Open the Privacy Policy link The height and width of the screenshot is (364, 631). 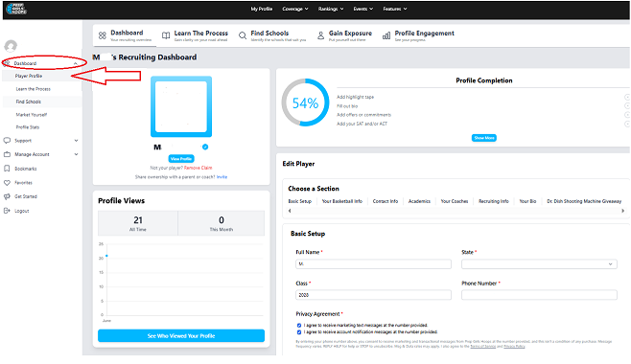coord(514,347)
